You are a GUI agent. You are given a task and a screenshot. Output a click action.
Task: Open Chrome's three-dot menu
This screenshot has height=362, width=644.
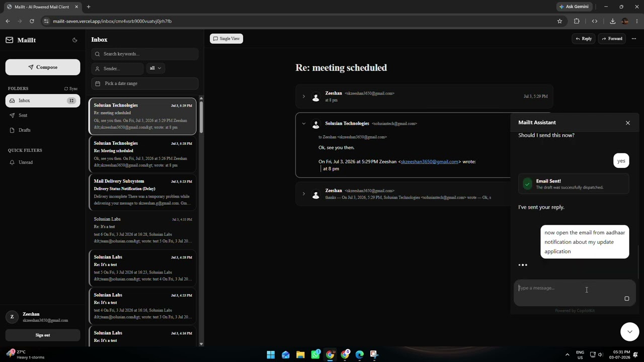(637, 21)
